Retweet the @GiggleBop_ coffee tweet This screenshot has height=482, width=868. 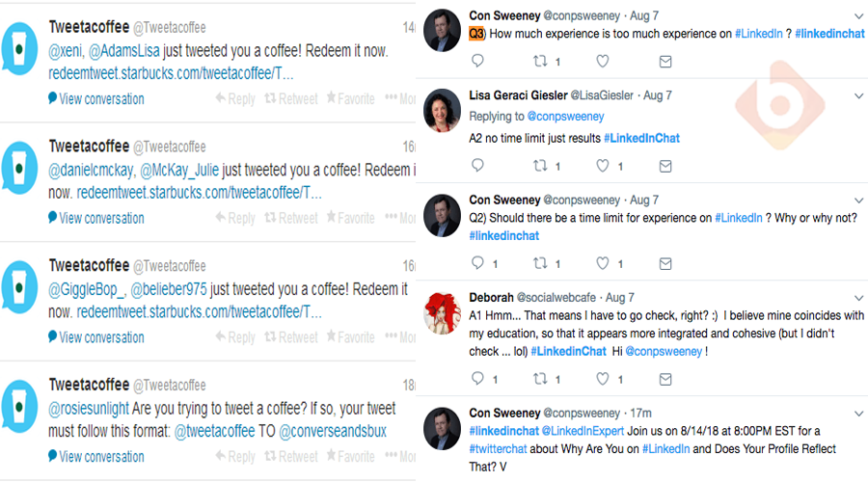point(291,337)
